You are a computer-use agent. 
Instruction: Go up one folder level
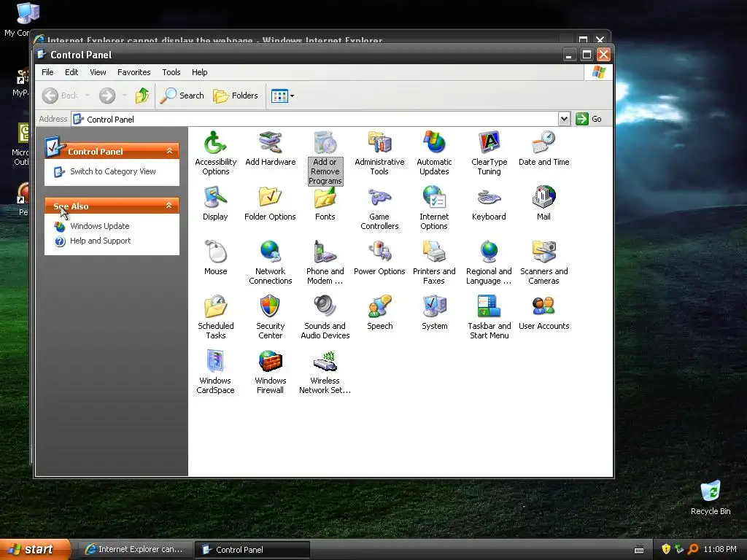(x=142, y=96)
